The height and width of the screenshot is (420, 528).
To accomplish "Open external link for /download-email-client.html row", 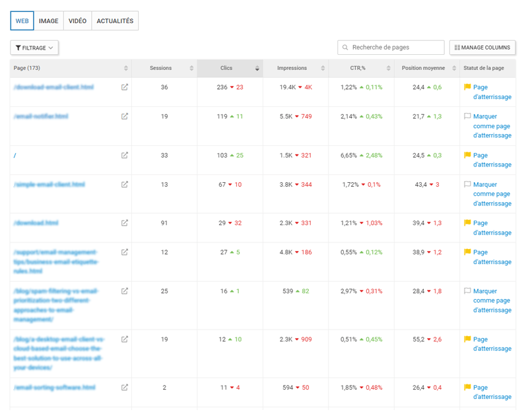I will [x=125, y=87].
